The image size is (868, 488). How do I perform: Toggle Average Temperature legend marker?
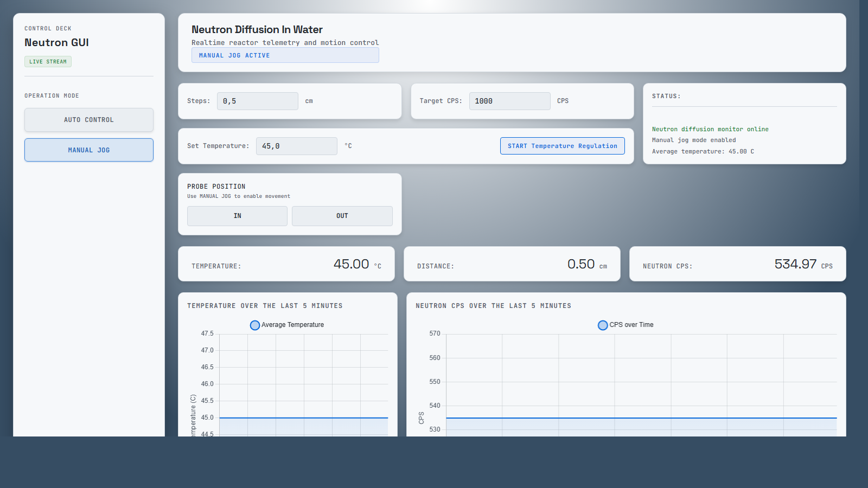(x=255, y=325)
